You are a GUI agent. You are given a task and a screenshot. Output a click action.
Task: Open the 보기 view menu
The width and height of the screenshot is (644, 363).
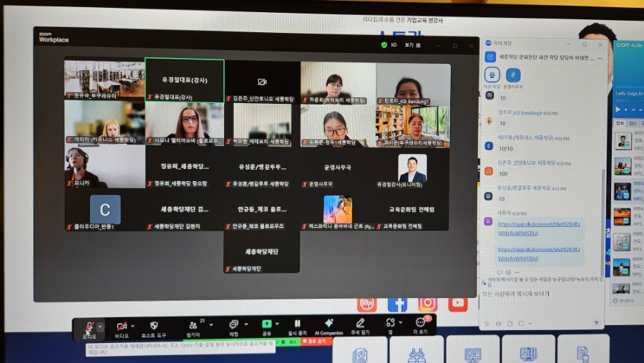coord(413,45)
